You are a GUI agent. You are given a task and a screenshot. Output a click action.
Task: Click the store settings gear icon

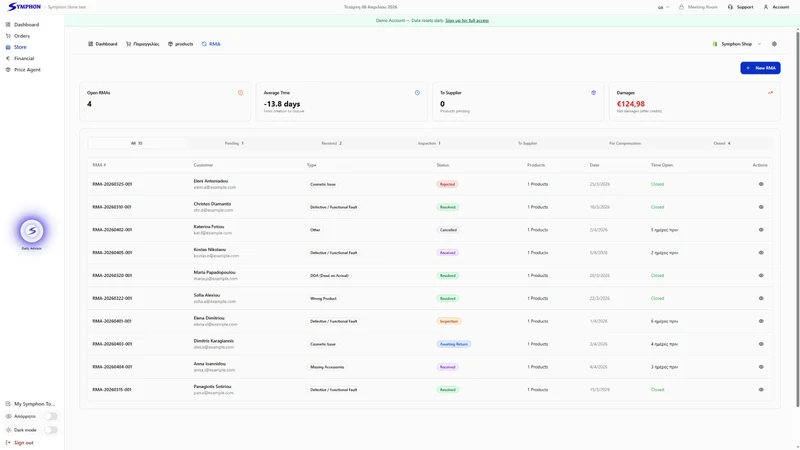pos(774,44)
